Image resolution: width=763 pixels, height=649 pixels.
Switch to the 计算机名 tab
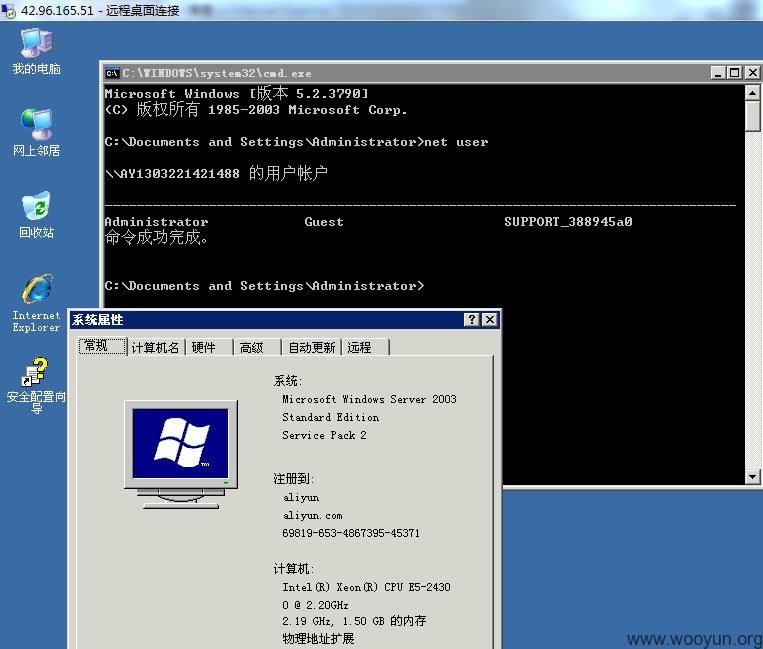click(156, 347)
